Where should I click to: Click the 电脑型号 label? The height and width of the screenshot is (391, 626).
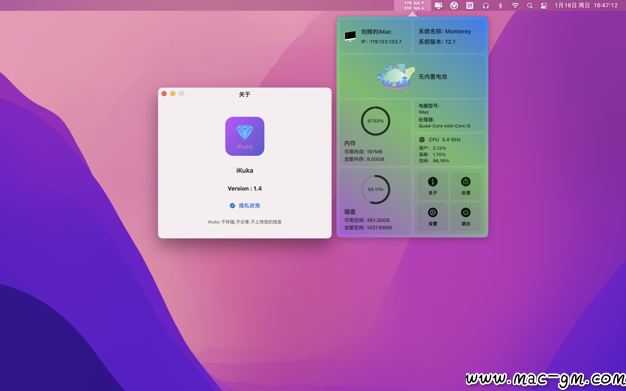click(429, 106)
